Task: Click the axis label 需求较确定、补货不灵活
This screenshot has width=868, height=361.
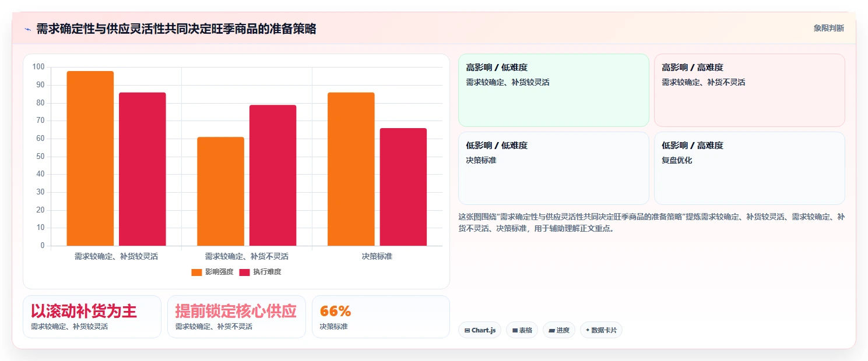Action: pyautogui.click(x=247, y=256)
